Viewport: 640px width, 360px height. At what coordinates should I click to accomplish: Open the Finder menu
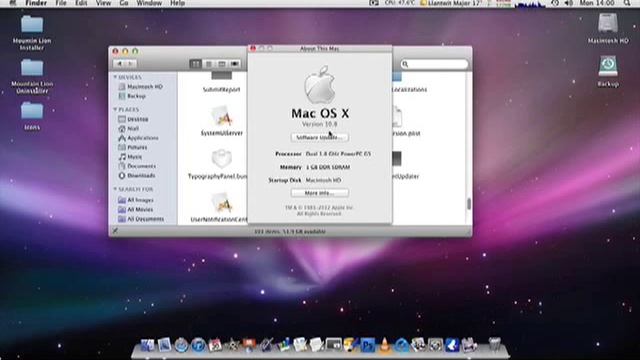click(36, 3)
